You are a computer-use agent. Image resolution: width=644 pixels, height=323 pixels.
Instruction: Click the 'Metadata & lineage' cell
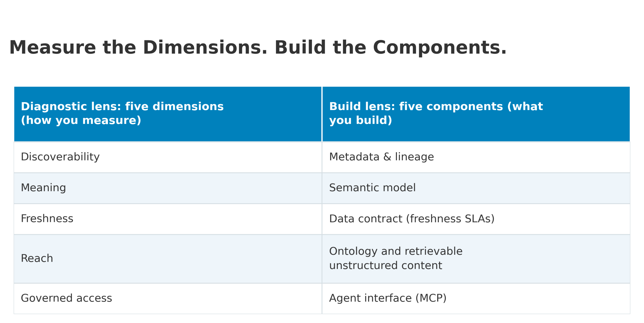tap(476, 157)
